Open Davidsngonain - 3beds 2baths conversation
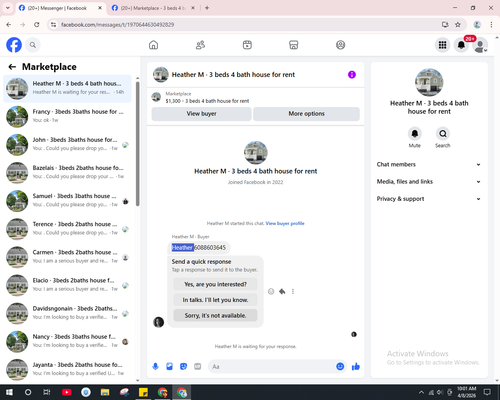The height and width of the screenshot is (400, 500). pos(67,314)
